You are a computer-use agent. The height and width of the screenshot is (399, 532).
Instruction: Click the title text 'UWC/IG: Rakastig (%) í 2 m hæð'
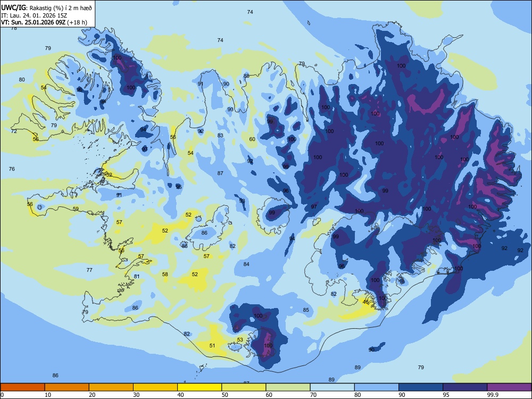[46, 8]
